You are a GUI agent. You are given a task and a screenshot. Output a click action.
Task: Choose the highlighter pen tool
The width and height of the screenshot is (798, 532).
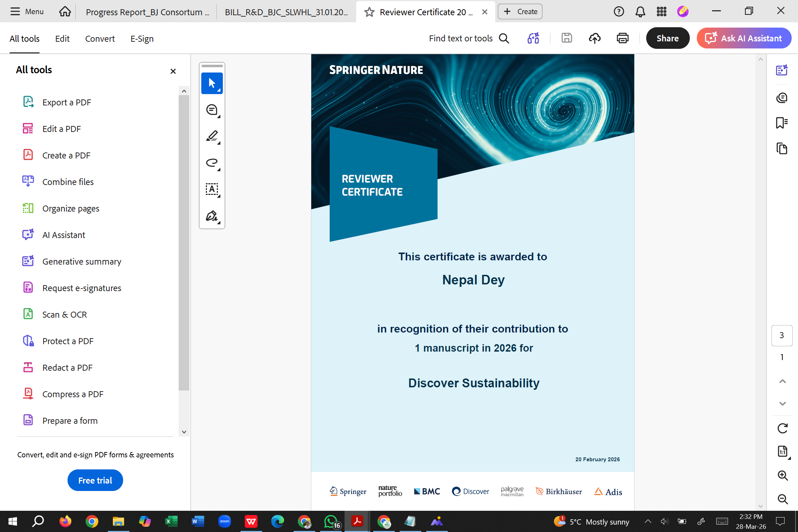(212, 136)
